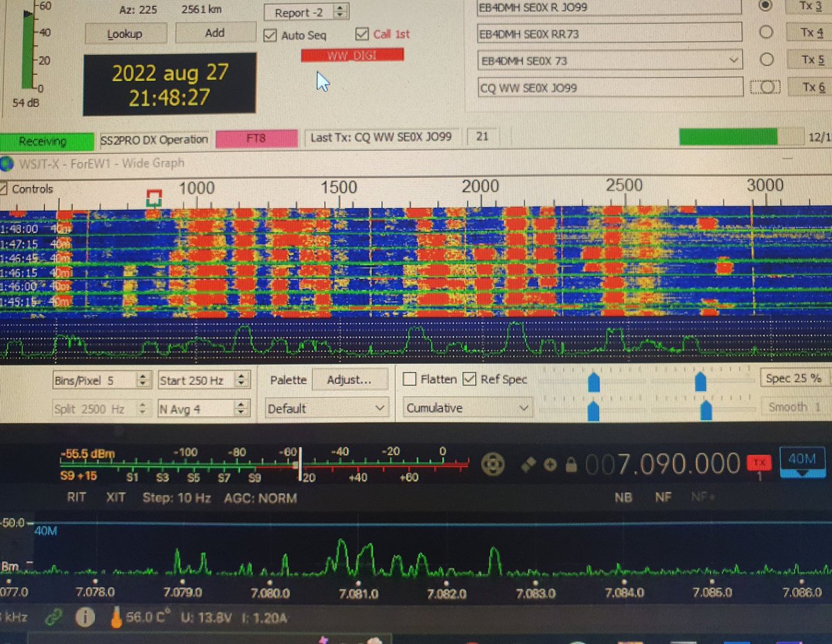Click the palette Adjust... button
832x644 pixels.
click(x=349, y=380)
